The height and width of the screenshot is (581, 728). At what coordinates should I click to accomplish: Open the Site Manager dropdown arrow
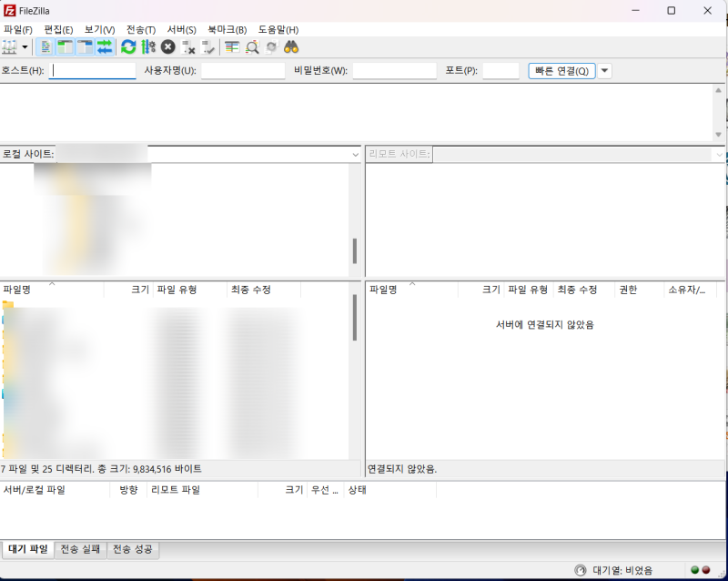tap(23, 46)
